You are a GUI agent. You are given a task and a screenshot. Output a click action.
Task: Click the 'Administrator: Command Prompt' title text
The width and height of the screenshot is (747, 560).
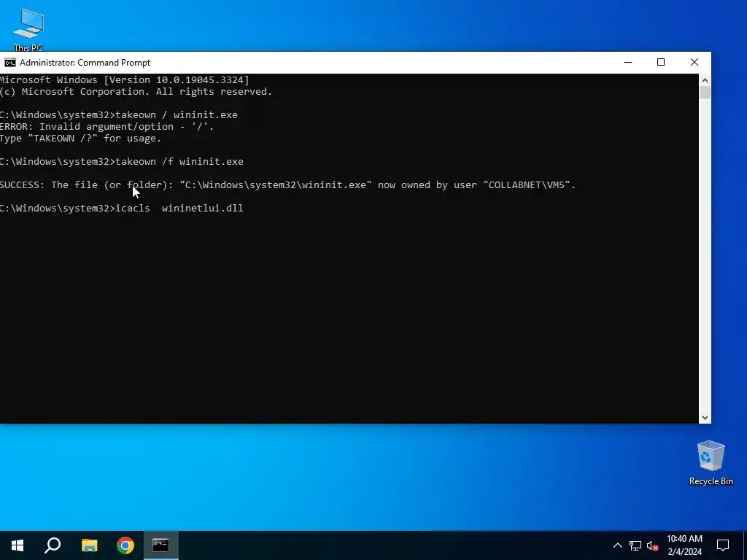pyautogui.click(x=85, y=63)
